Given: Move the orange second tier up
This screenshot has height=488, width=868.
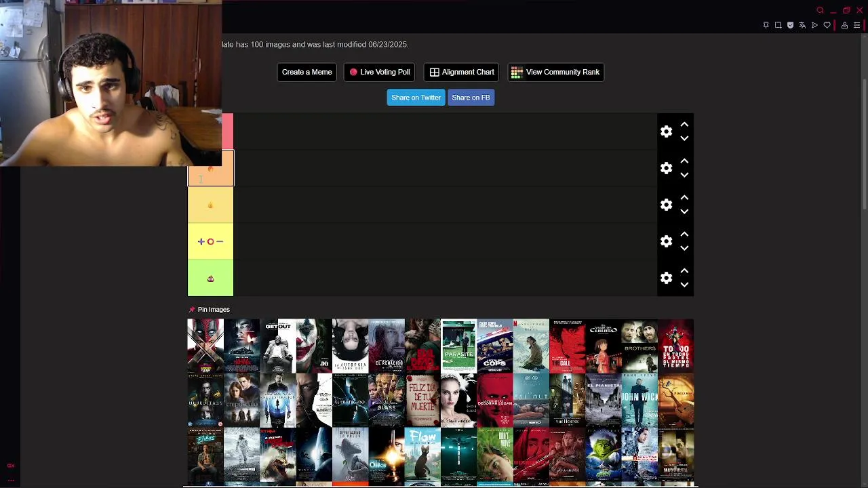Looking at the screenshot, I should 684,161.
